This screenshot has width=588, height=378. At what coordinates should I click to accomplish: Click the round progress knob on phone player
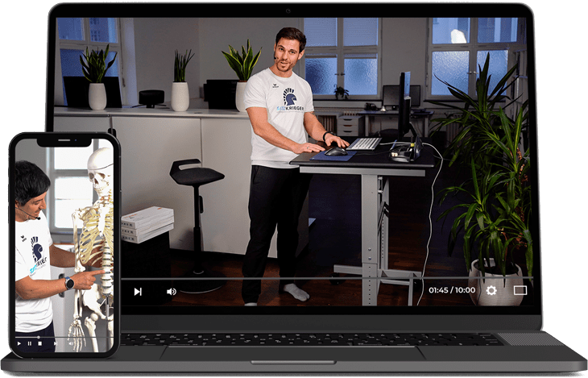coord(39,337)
